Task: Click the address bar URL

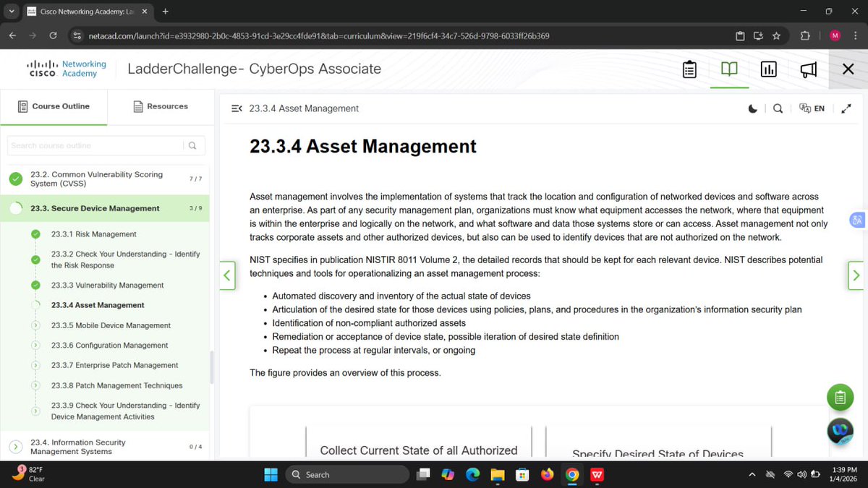Action: pyautogui.click(x=319, y=35)
